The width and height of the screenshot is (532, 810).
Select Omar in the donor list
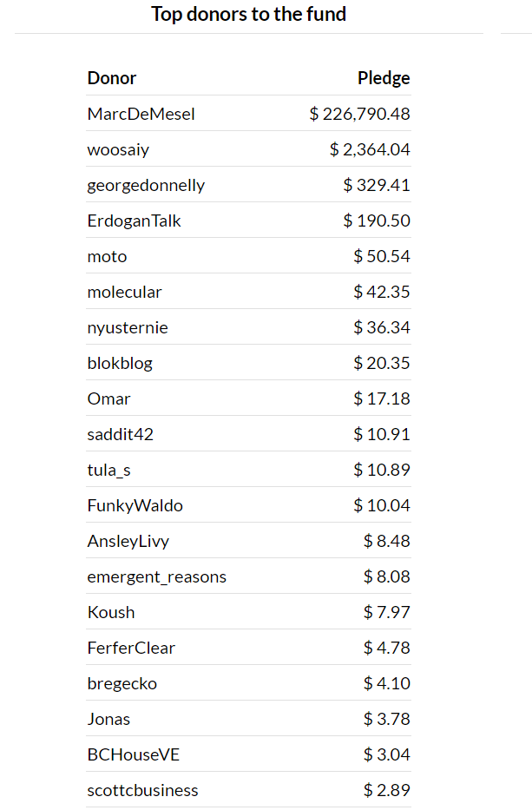pos(108,398)
